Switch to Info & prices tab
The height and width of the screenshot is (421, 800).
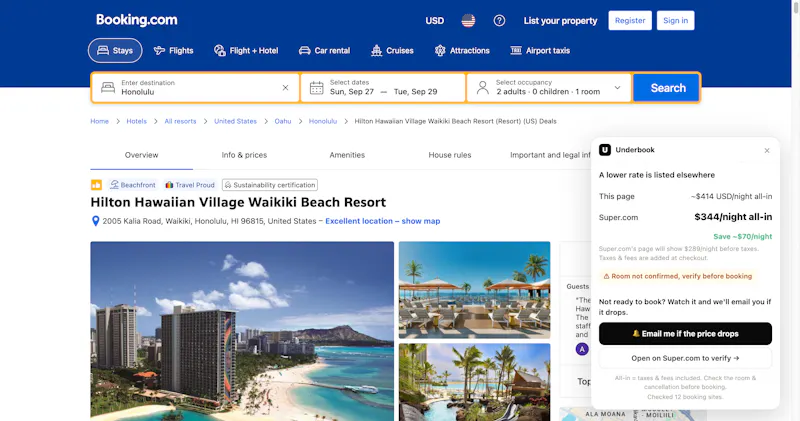[x=244, y=155]
